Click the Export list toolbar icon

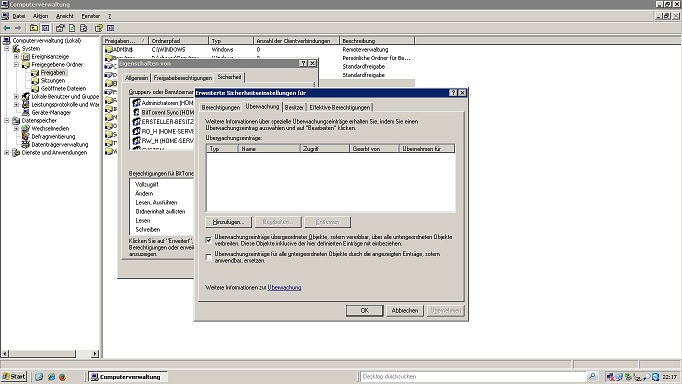click(x=84, y=28)
